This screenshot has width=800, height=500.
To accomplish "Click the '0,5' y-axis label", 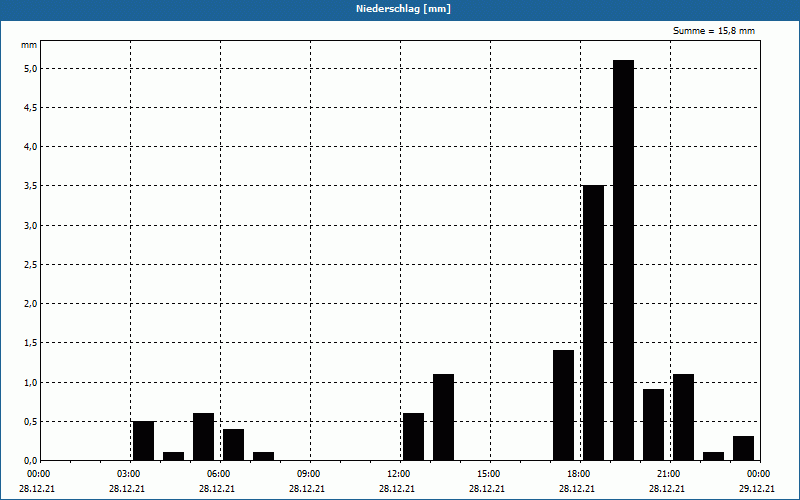I will tap(30, 421).
